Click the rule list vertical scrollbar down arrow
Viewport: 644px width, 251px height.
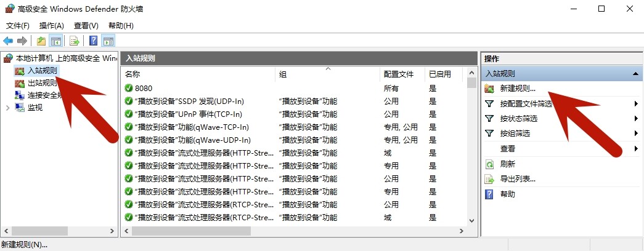tap(471, 220)
